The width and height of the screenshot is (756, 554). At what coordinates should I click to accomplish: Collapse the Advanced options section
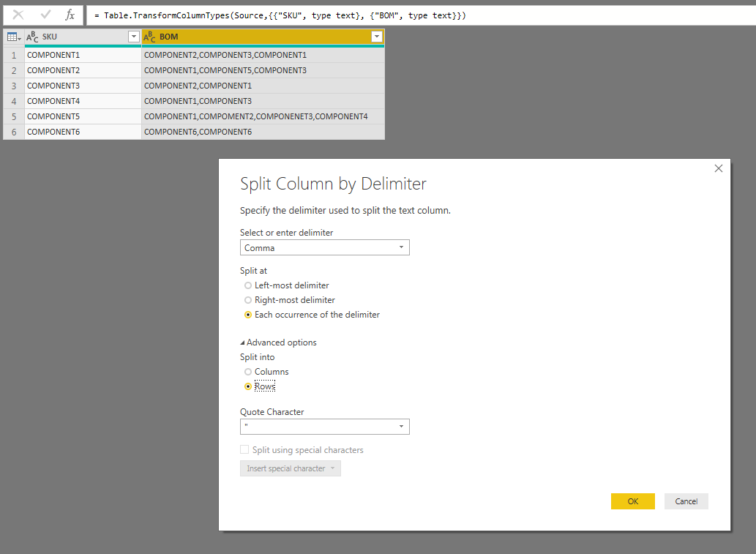coord(278,342)
